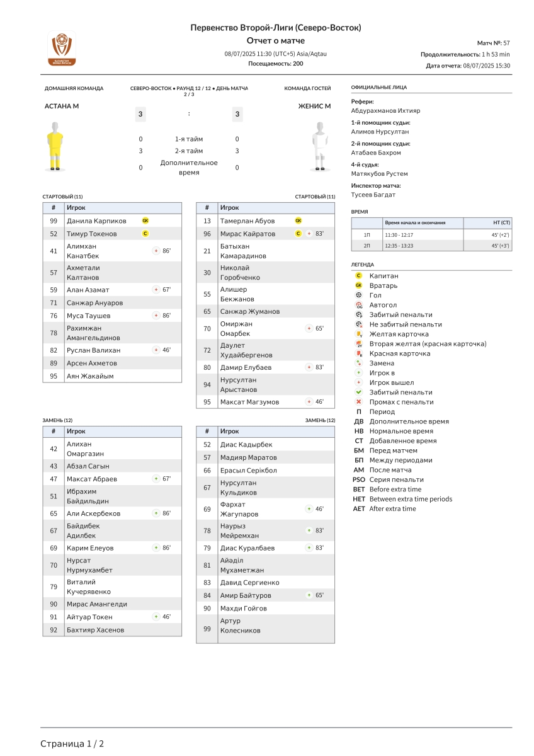Click the league logo at top left

pyautogui.click(x=62, y=49)
